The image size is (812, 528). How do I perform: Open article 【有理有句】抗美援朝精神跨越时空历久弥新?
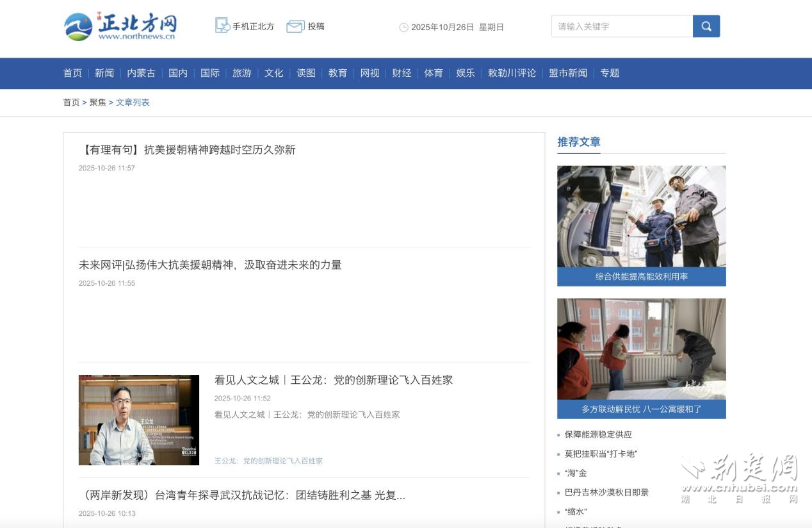pos(187,150)
